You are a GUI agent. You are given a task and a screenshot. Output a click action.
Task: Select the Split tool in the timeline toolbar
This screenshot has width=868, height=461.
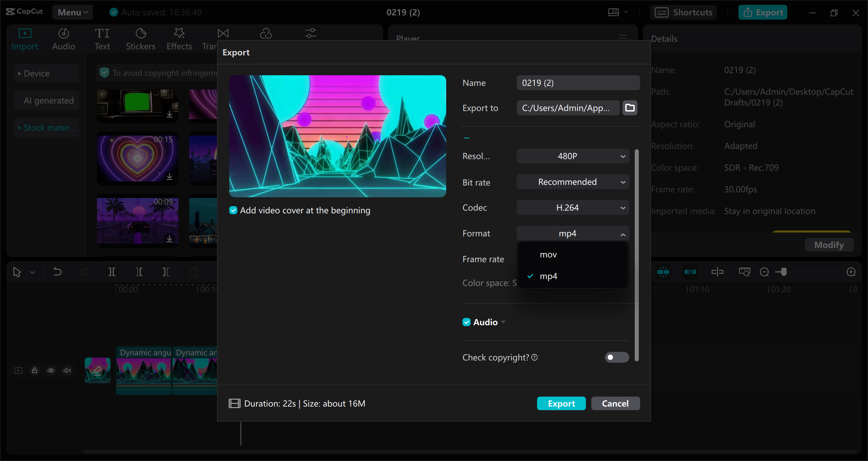[x=112, y=272]
